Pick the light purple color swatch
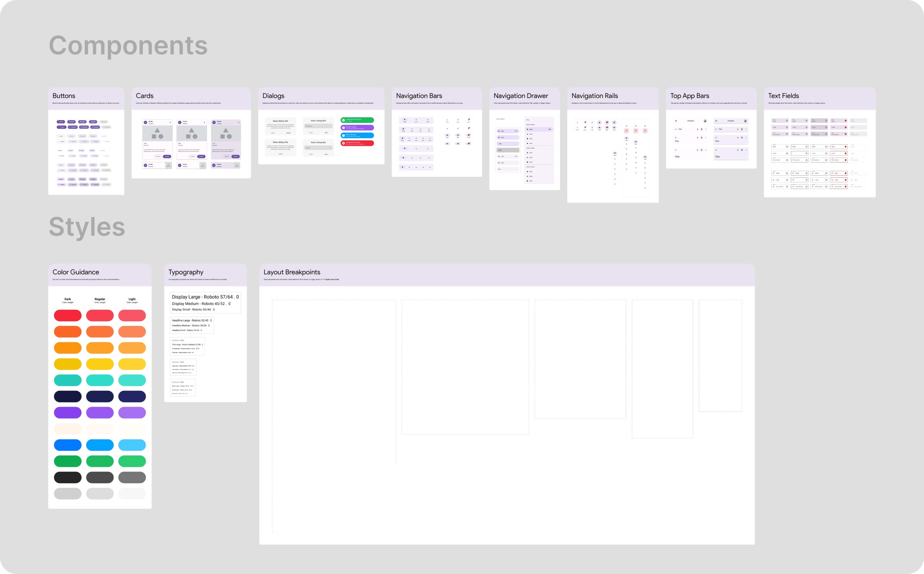Viewport: 924px width, 574px height. pyautogui.click(x=132, y=412)
